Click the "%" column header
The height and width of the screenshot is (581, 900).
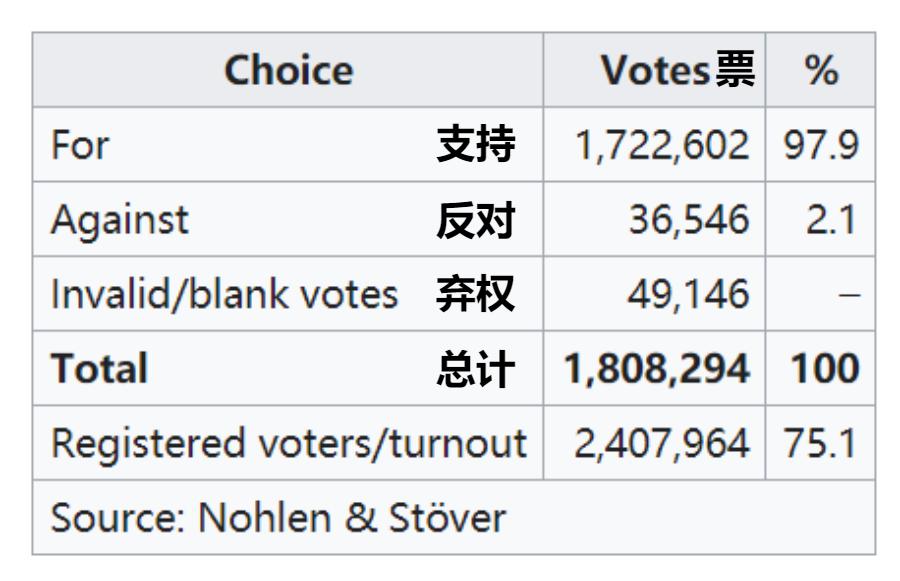coord(821,71)
